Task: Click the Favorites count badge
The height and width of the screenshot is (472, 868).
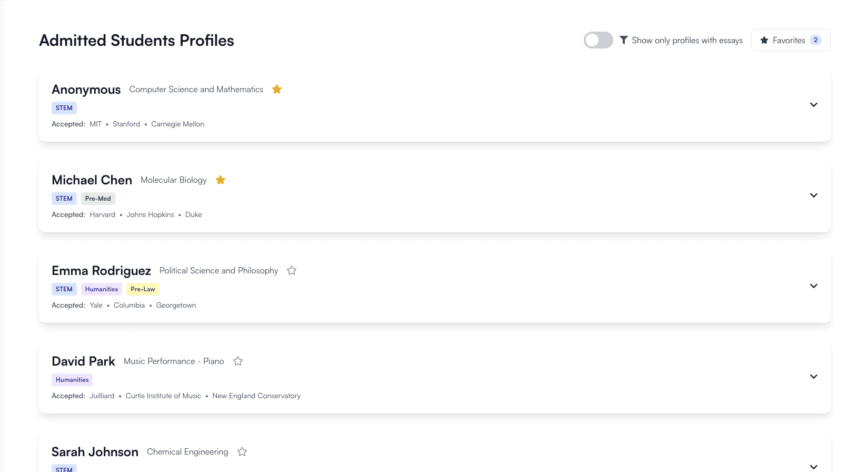Action: pyautogui.click(x=815, y=40)
